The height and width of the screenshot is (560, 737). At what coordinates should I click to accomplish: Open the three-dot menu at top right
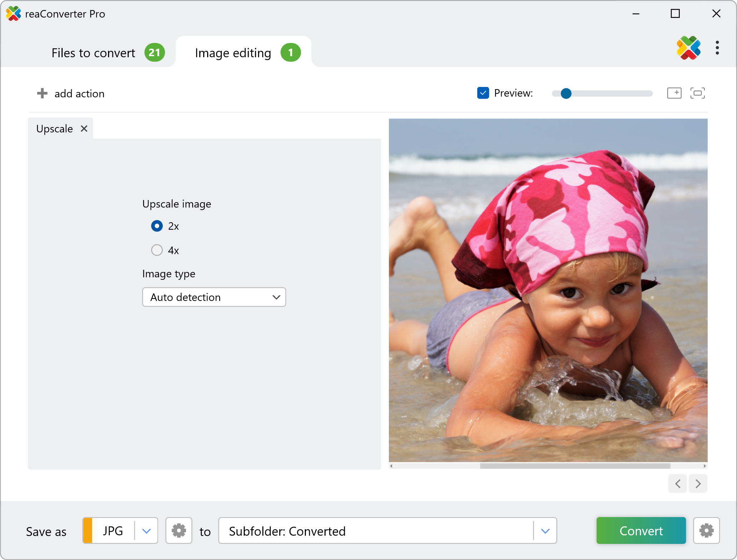point(717,48)
